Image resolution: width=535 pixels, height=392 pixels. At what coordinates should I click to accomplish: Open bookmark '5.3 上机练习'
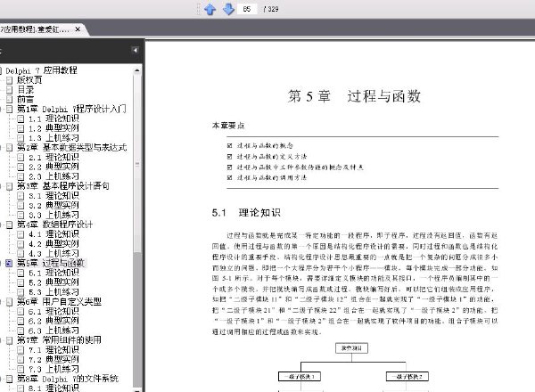coord(53,292)
